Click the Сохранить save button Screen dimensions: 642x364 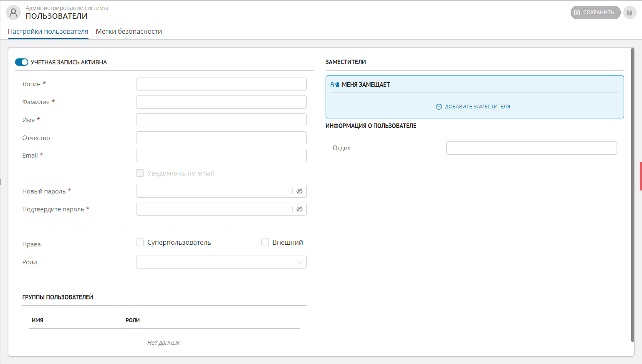click(x=595, y=13)
